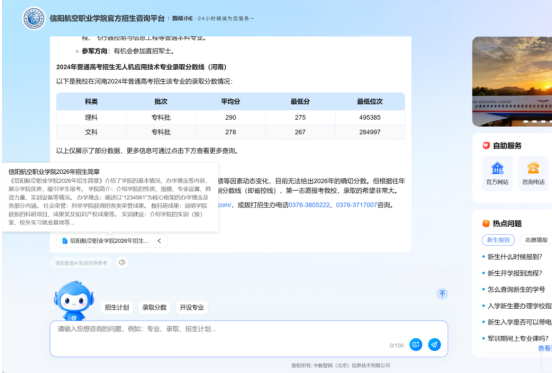Click the 最低分 table header
552x373 pixels.
pos(300,102)
